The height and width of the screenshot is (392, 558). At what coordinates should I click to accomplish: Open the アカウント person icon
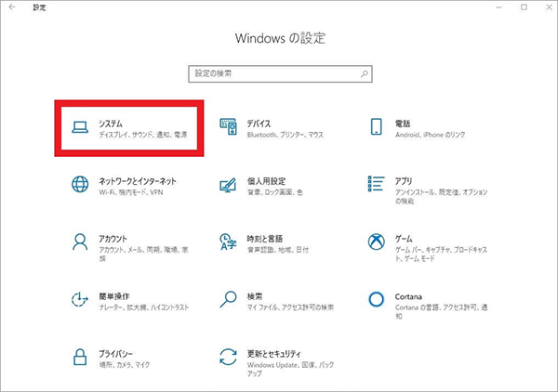(x=80, y=242)
